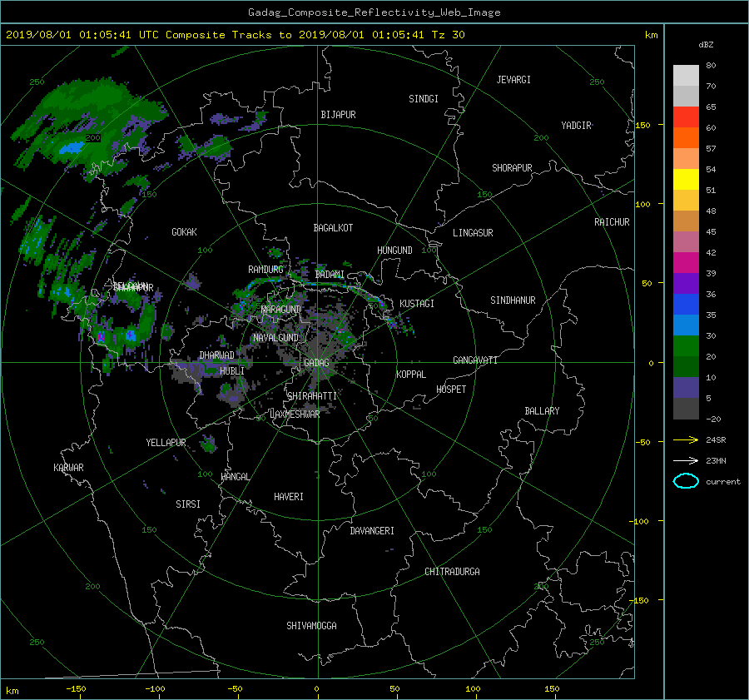Click the RAICHUR city label
Viewport: 749px width, 700px height.
pos(612,222)
